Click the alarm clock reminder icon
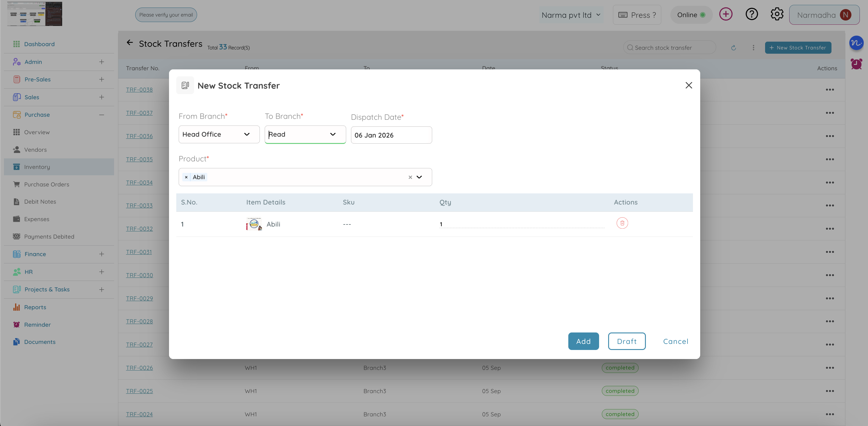868x426 pixels. [x=856, y=64]
